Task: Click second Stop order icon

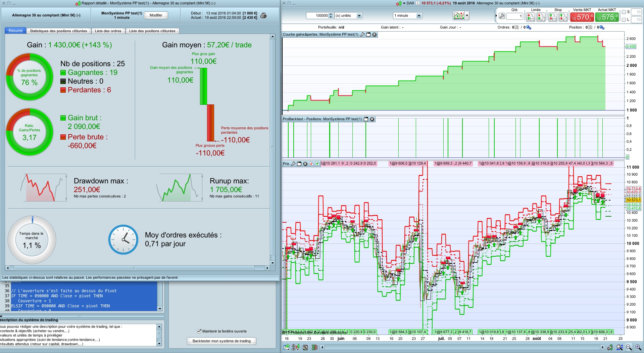Action: click(x=563, y=17)
